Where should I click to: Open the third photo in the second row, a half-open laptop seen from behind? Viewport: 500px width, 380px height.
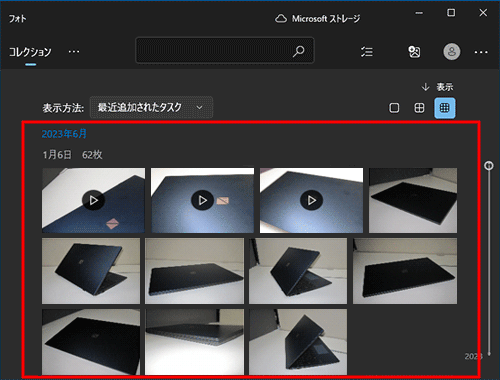coord(298,271)
